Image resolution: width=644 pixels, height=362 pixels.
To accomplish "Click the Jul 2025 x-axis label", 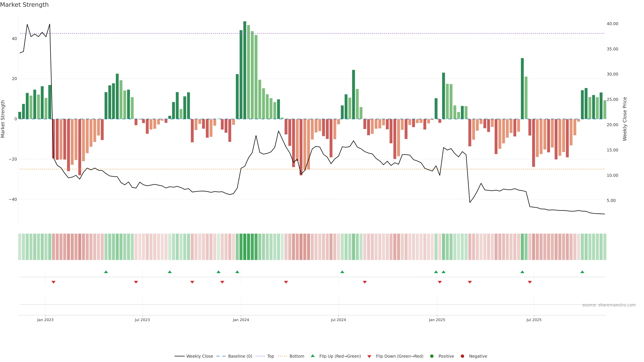I will [x=534, y=320].
